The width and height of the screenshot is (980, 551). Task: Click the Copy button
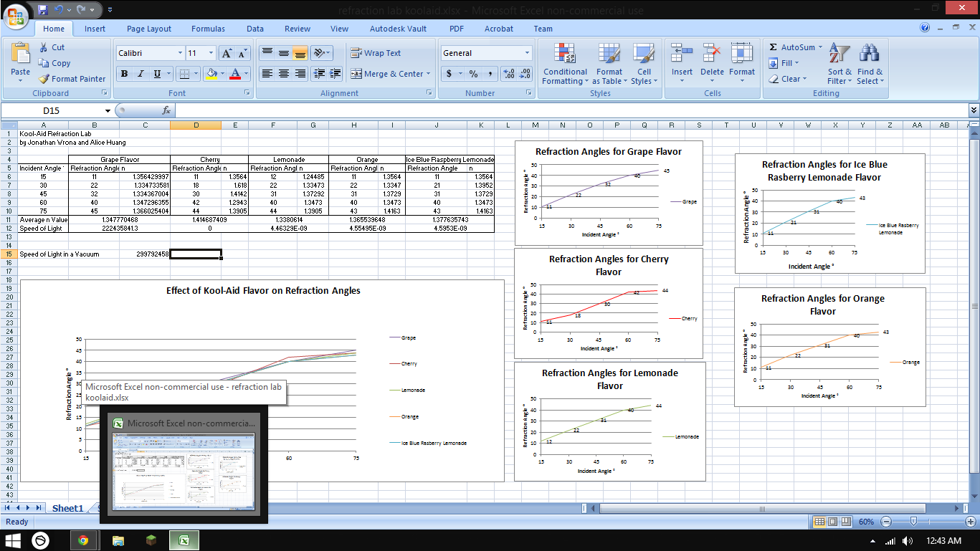[x=54, y=63]
